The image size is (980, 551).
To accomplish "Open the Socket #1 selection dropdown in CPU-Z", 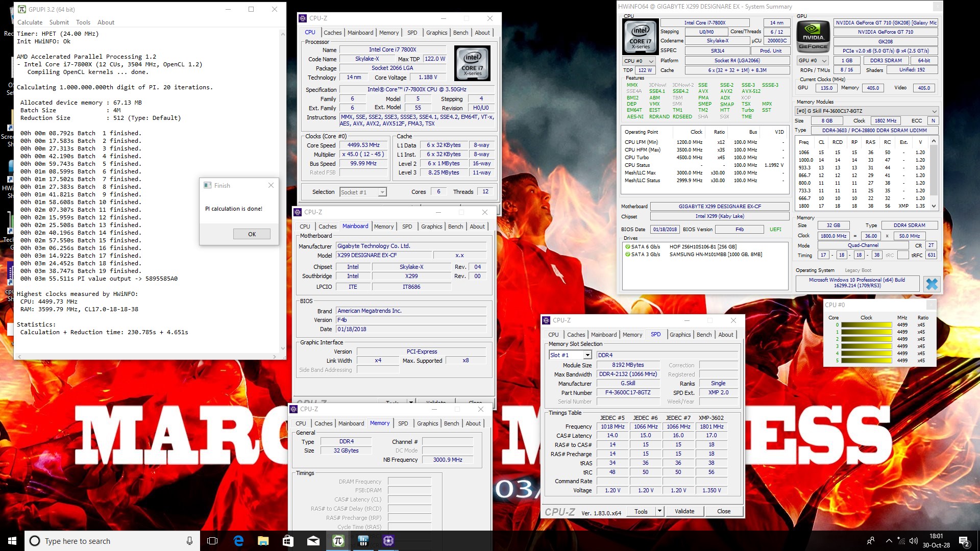I will [363, 192].
